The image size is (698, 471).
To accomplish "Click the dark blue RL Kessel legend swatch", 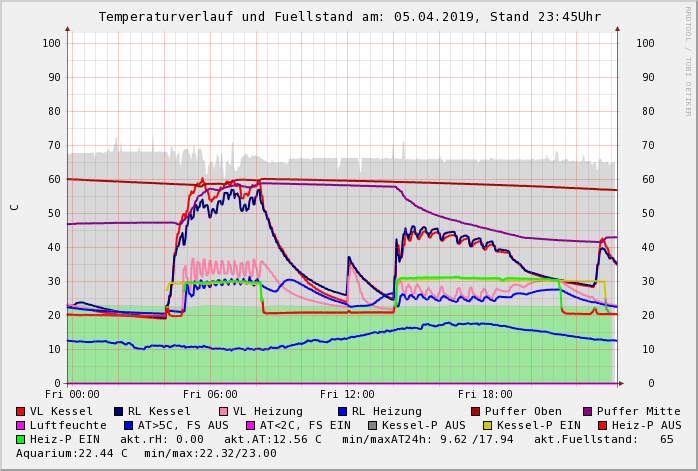I will tap(118, 411).
